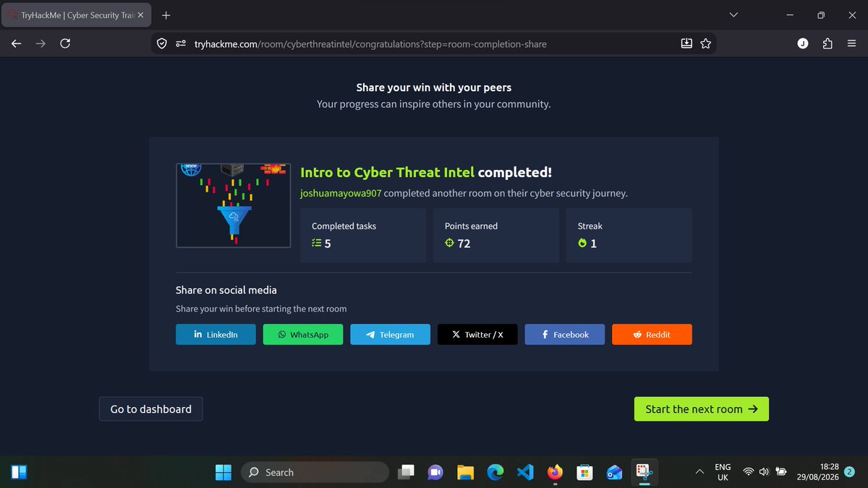868x488 pixels.
Task: Open a new browser tab
Action: point(166,15)
